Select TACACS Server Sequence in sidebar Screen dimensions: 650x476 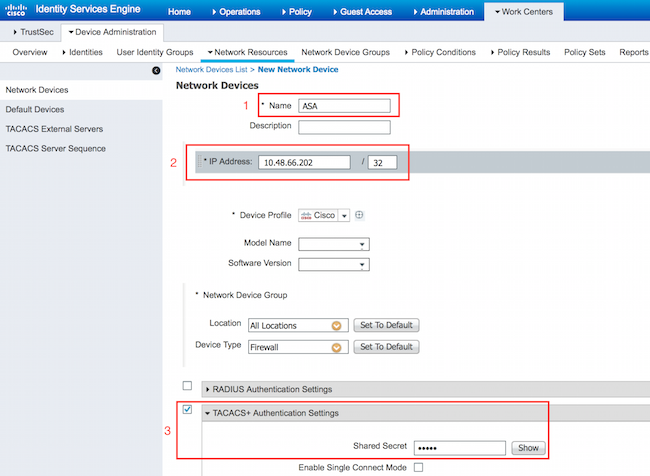coord(56,148)
